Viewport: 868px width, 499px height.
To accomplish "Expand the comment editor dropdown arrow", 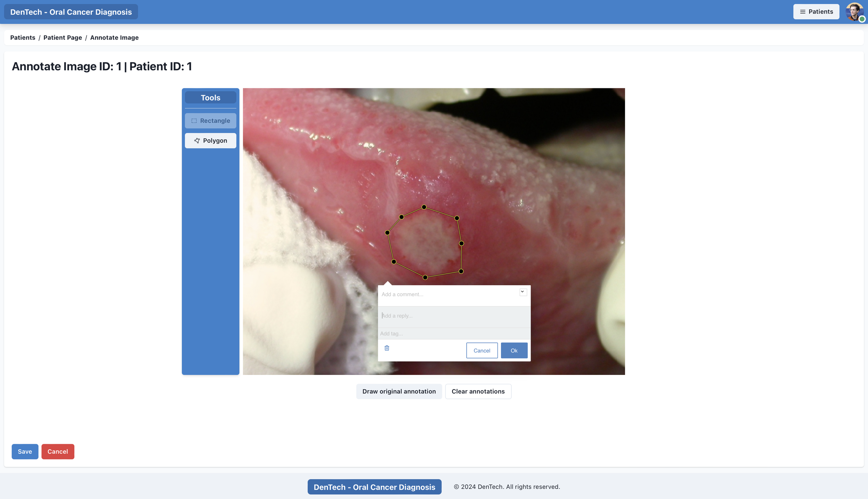I will coord(523,292).
